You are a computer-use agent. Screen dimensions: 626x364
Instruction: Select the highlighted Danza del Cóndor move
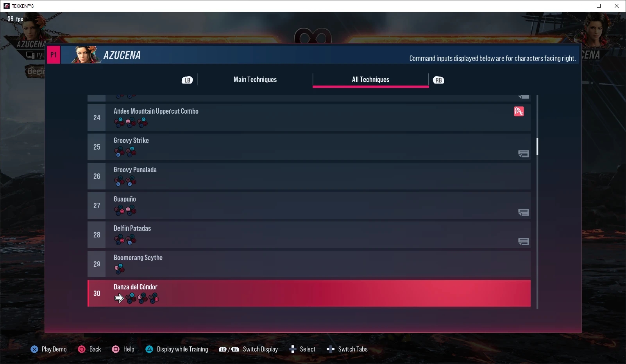tap(309, 293)
